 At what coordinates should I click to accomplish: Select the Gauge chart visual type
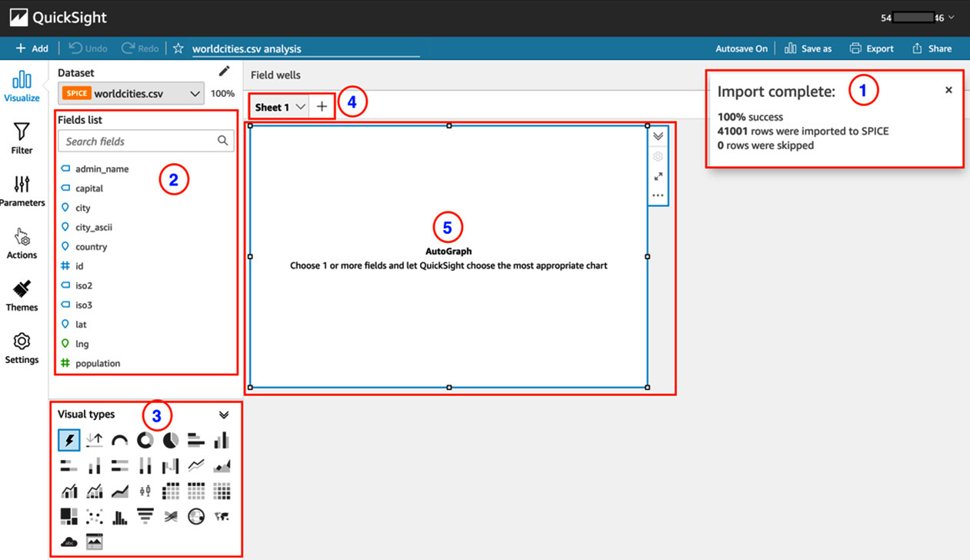(x=120, y=440)
